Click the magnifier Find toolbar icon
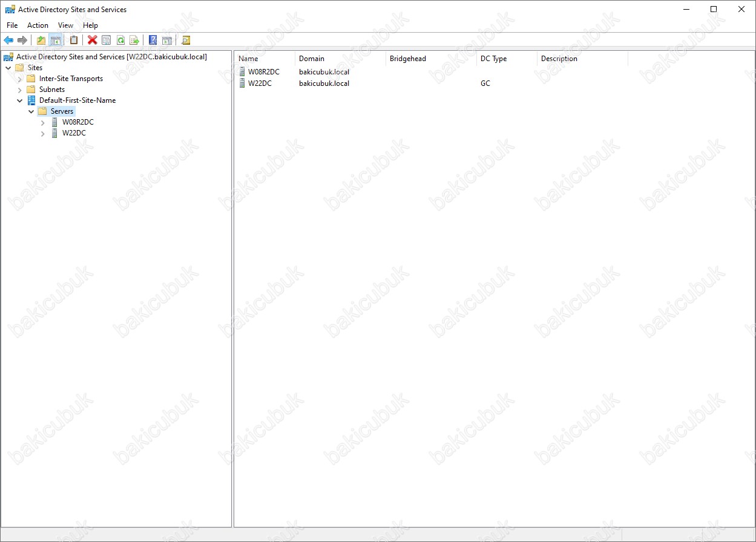The image size is (756, 542). (x=186, y=41)
